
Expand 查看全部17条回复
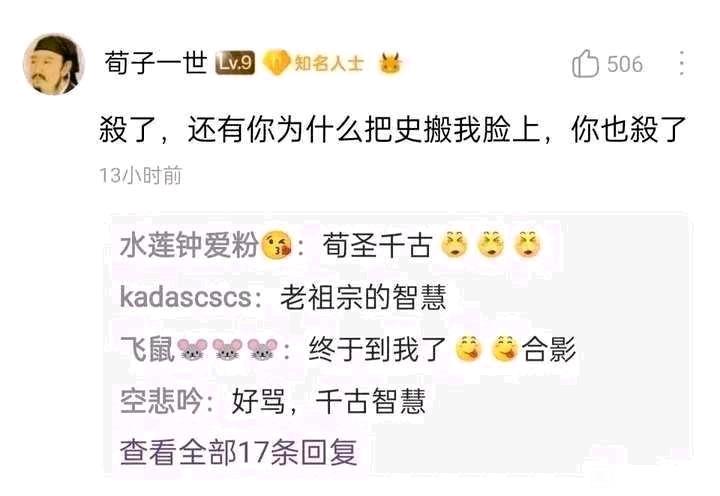click(238, 452)
